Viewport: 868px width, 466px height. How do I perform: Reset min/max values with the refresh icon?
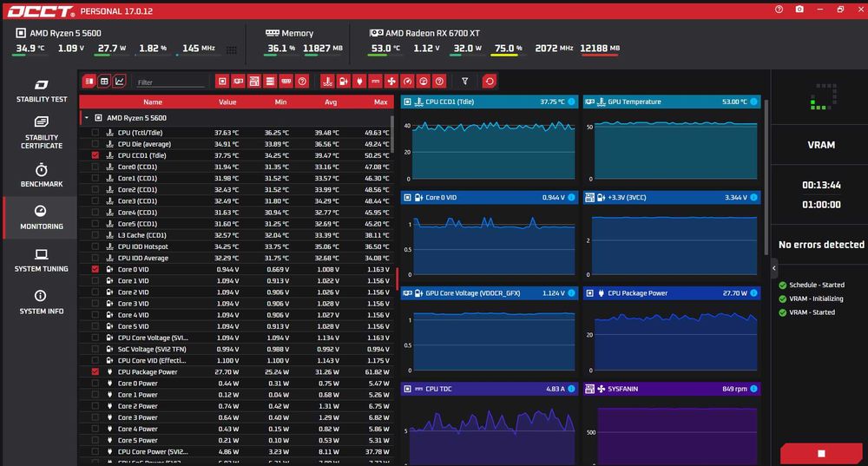click(490, 82)
